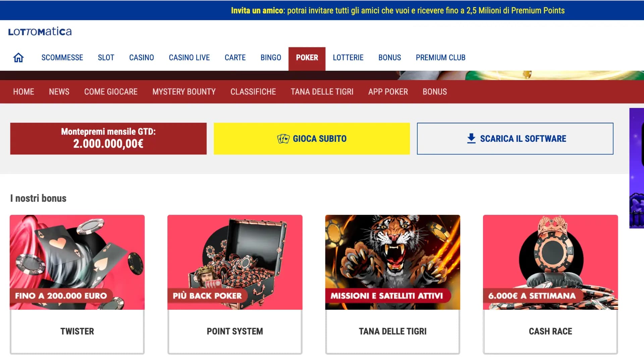This screenshot has width=644, height=362.
Task: Open MYSTERY BOUNTY in poker submenu
Action: click(184, 92)
